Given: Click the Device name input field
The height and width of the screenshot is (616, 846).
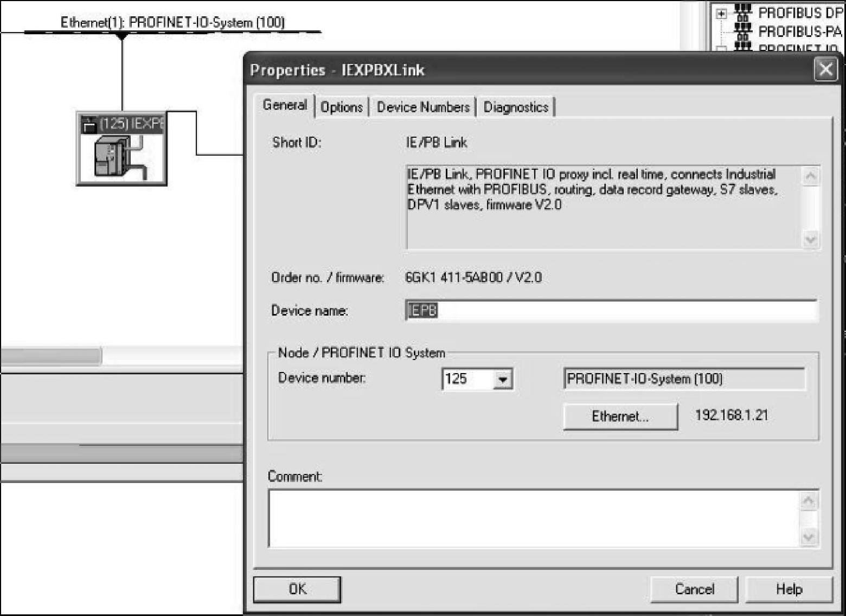Looking at the screenshot, I should point(611,310).
